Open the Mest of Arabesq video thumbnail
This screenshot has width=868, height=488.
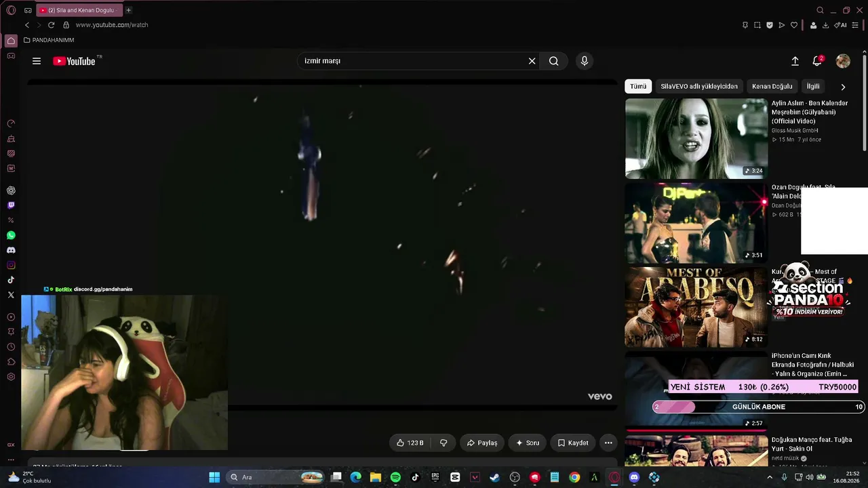pos(696,307)
